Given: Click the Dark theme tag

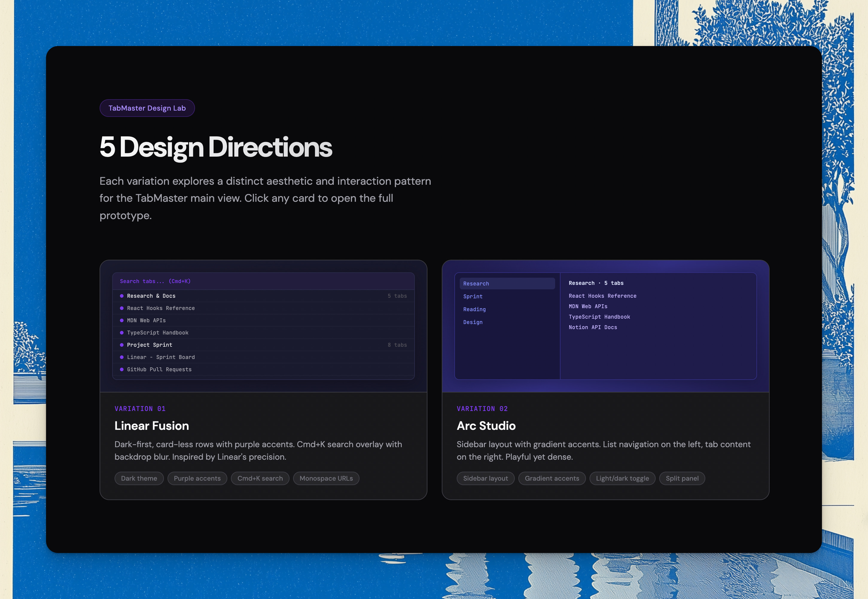Looking at the screenshot, I should pos(139,478).
